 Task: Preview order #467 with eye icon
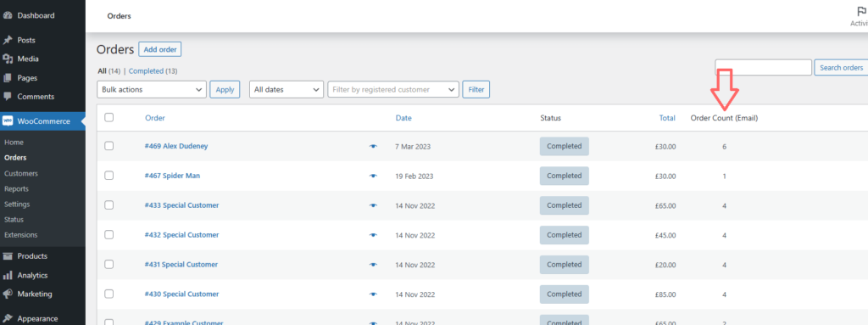(374, 176)
